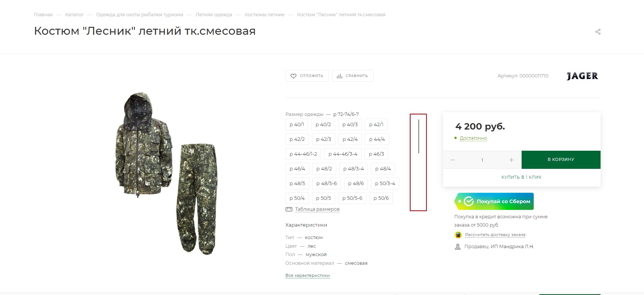The image size is (644, 295).
Task: Select size р 44-46/3-4
Action: (x=343, y=154)
